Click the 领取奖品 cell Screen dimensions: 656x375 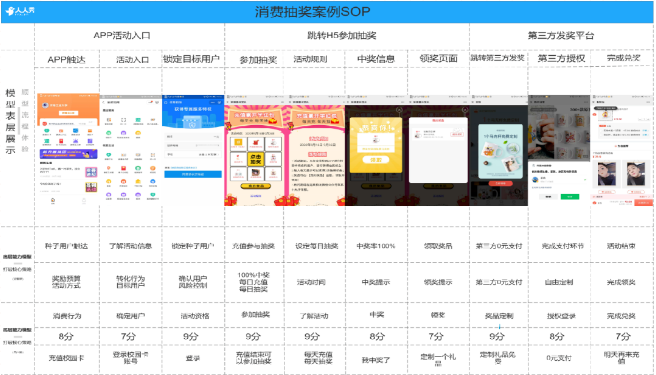click(x=438, y=246)
